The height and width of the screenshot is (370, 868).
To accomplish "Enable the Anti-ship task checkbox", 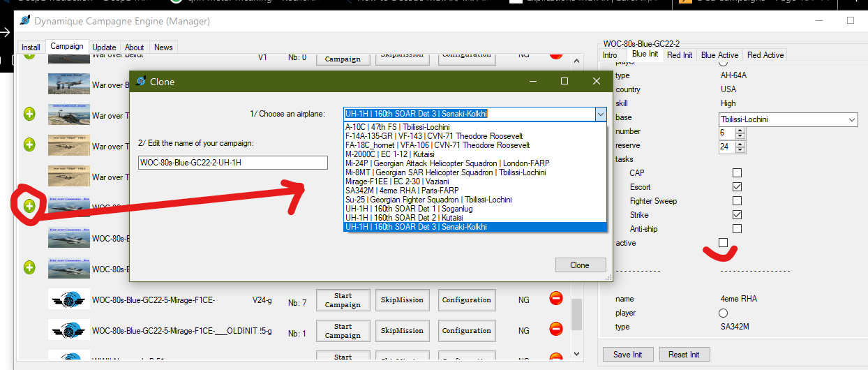I will coord(737,228).
